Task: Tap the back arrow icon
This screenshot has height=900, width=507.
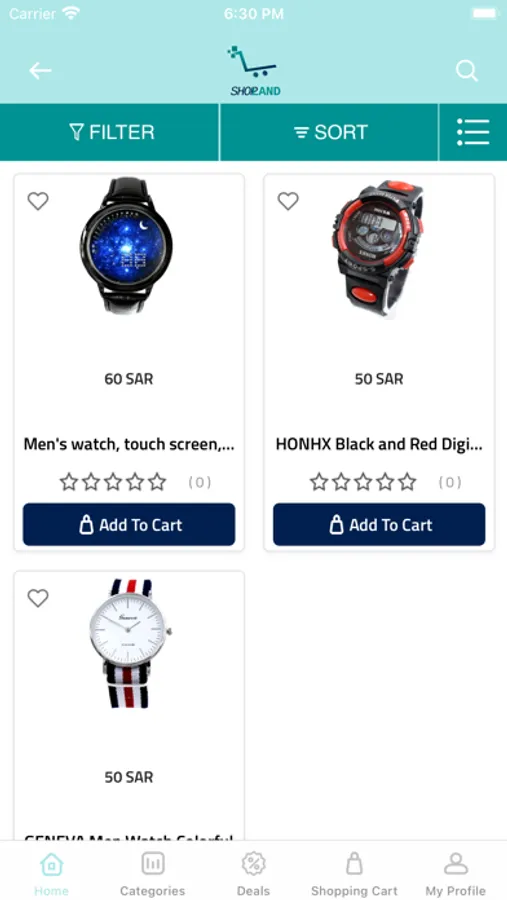Action: coord(40,71)
